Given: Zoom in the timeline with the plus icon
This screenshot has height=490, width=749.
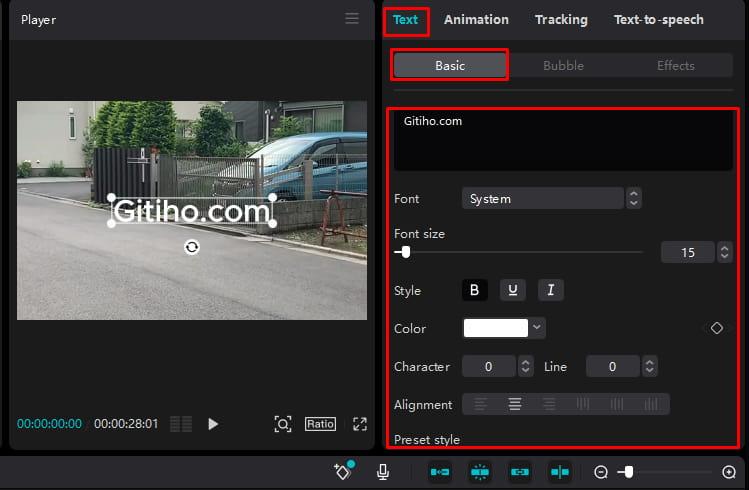Looking at the screenshot, I should tap(728, 472).
